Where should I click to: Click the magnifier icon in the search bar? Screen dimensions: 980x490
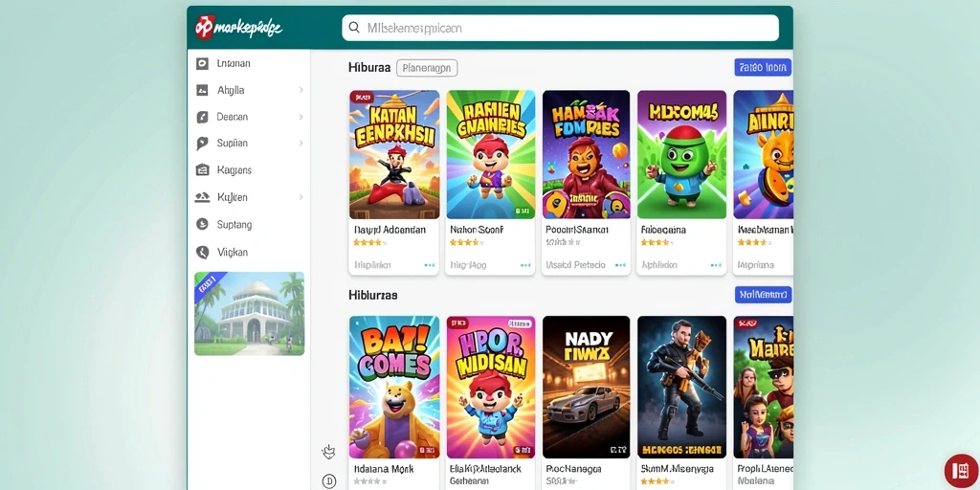pos(354,28)
